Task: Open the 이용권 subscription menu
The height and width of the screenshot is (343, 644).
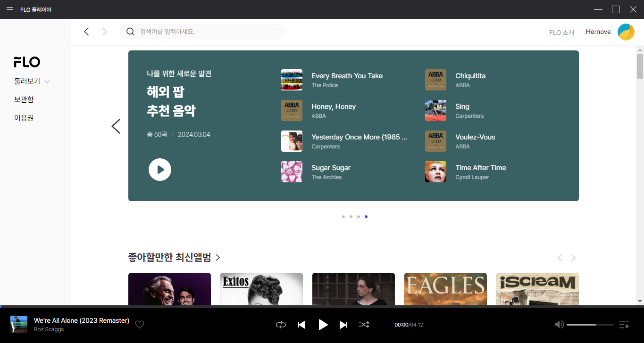Action: 24,118
